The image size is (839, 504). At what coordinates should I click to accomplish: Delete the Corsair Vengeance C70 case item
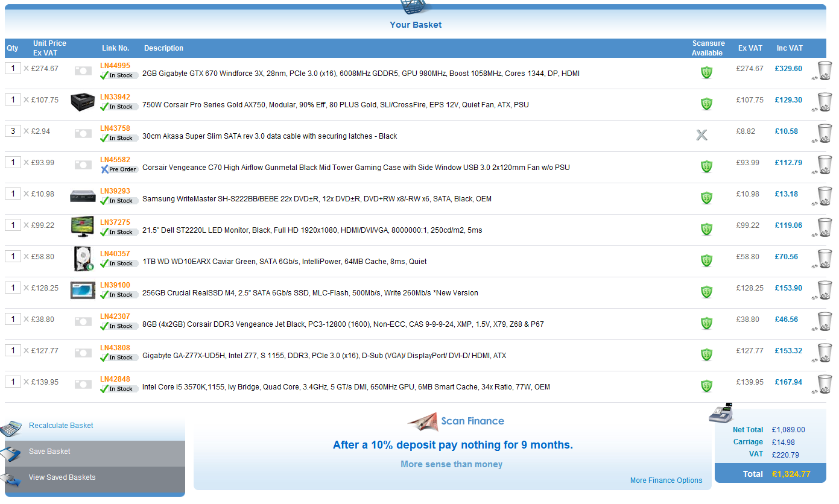[823, 165]
